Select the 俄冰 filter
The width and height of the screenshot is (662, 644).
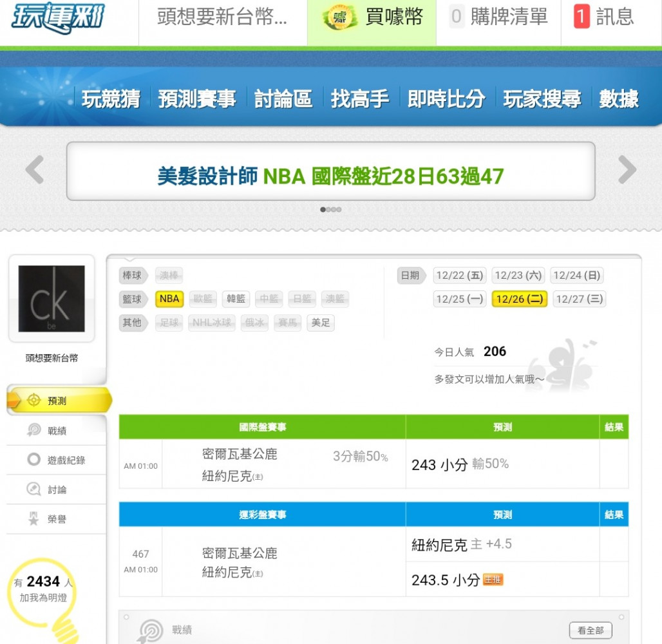point(254,323)
